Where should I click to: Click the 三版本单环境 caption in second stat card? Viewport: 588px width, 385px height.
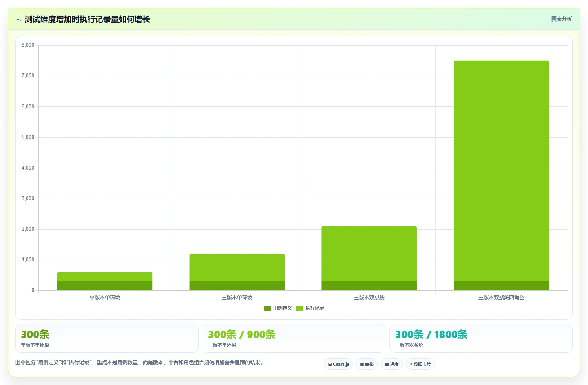pos(222,345)
